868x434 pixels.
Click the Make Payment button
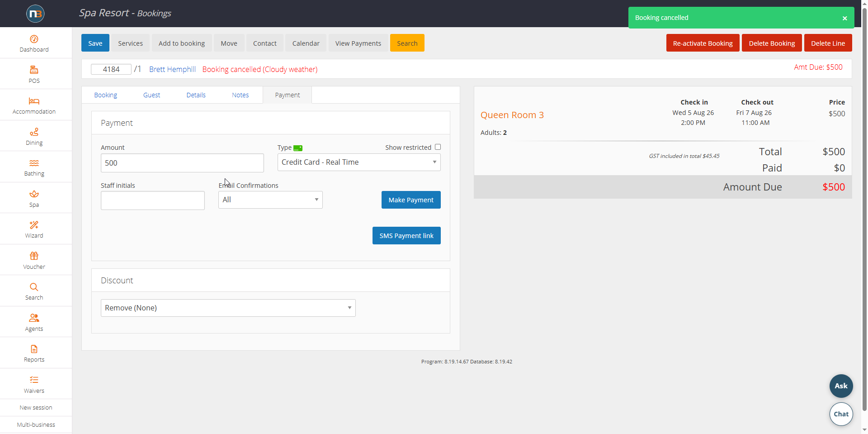coord(411,200)
